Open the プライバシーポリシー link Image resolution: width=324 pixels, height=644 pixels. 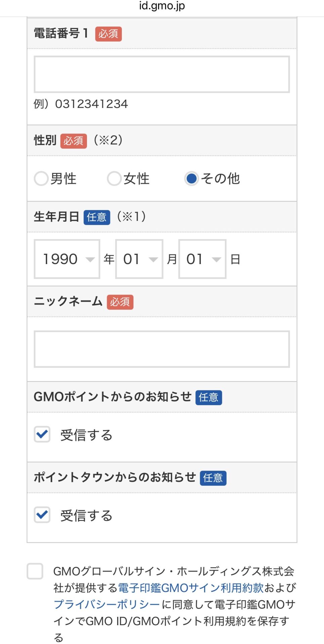tap(107, 604)
